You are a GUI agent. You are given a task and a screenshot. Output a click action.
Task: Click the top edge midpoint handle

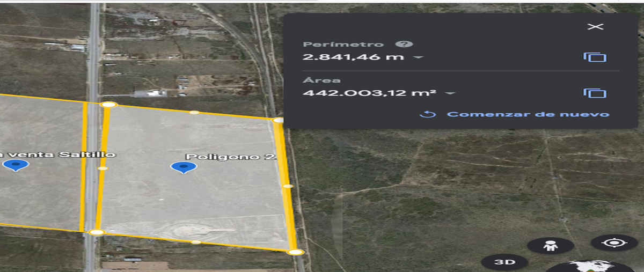click(194, 113)
